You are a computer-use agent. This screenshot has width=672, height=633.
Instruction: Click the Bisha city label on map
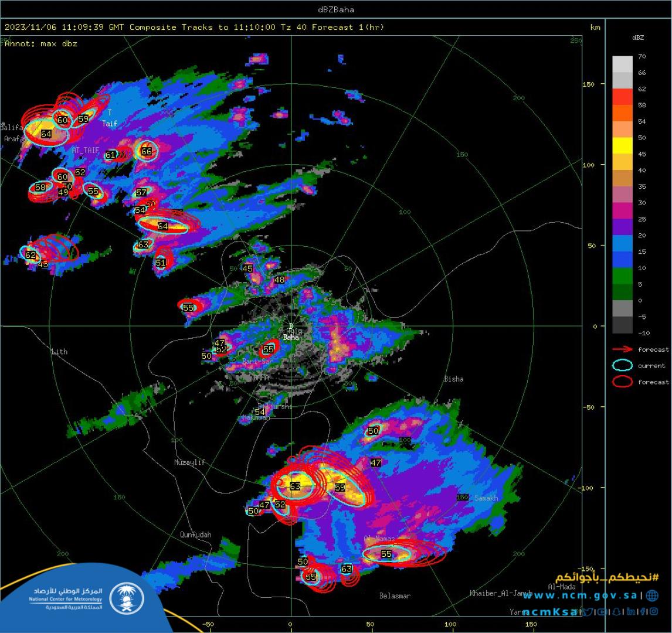coord(453,379)
